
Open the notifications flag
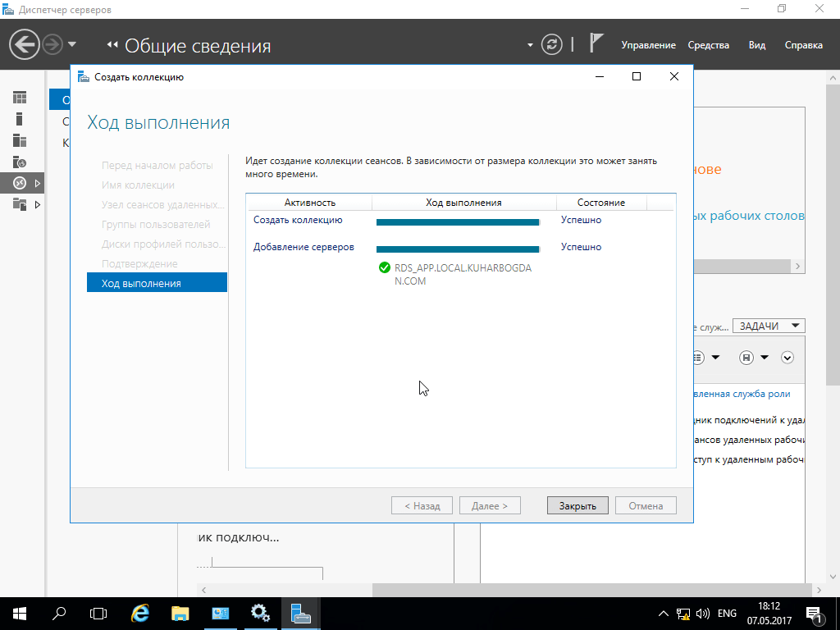pos(596,44)
